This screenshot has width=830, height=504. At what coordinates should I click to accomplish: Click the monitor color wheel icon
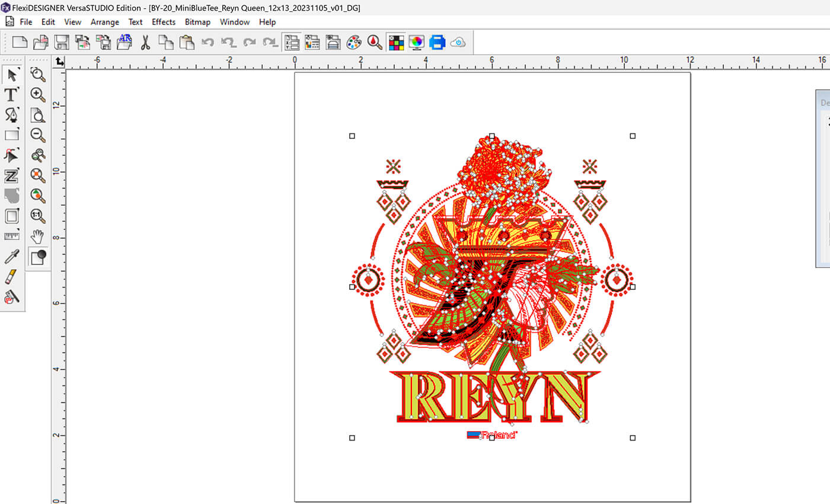(416, 42)
